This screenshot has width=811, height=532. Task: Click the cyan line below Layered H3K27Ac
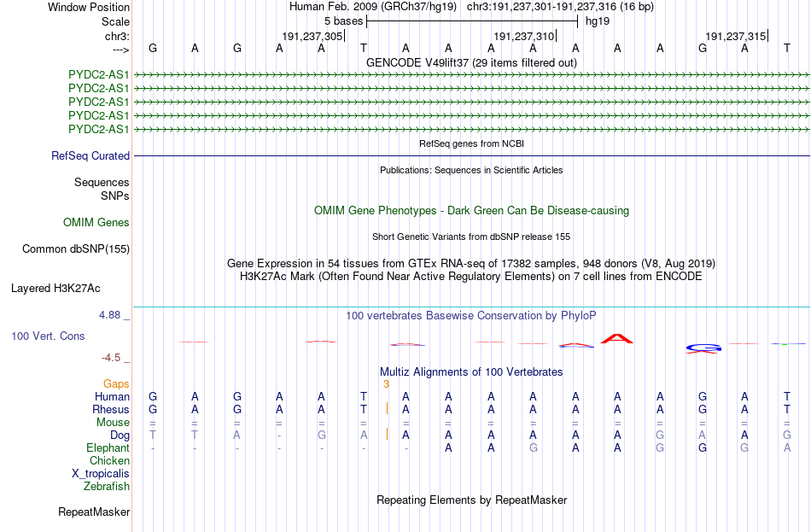(x=472, y=307)
